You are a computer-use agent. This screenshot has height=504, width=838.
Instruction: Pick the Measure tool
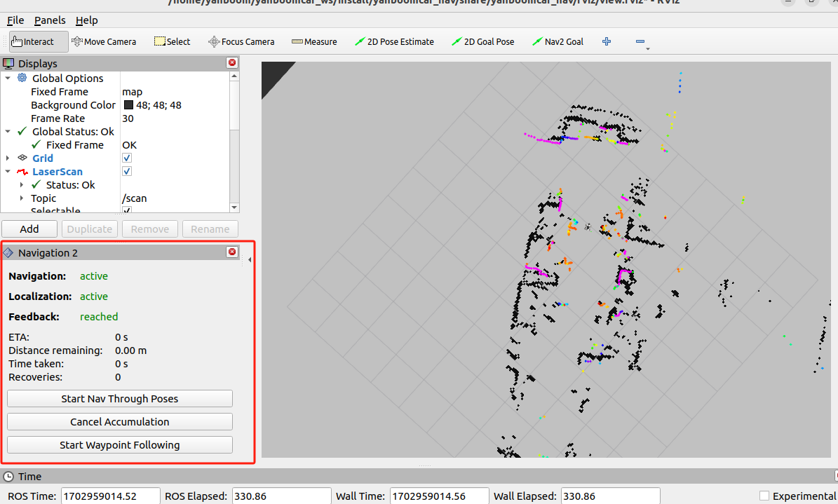click(x=314, y=41)
